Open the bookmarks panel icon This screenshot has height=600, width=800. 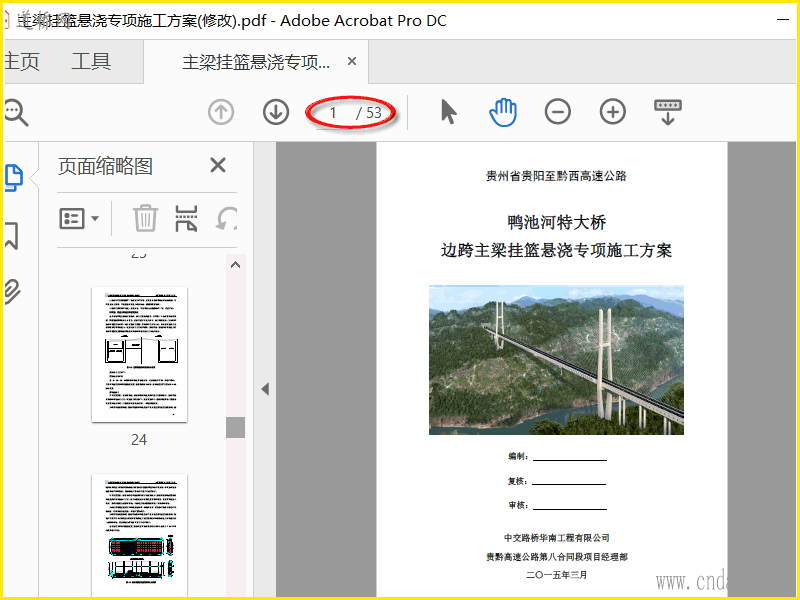(x=12, y=235)
